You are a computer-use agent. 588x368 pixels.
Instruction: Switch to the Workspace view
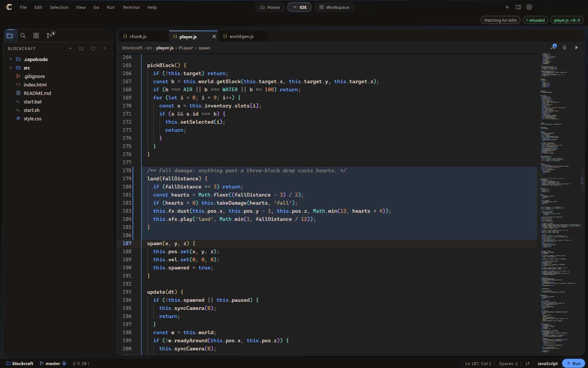click(334, 7)
